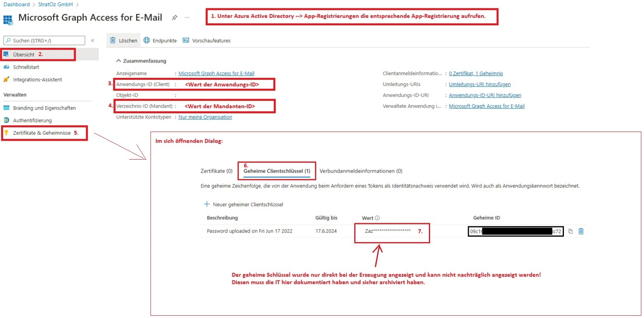Open Übersicht in the sidebar
Viewport: 644px width, 318px height.
24,54
